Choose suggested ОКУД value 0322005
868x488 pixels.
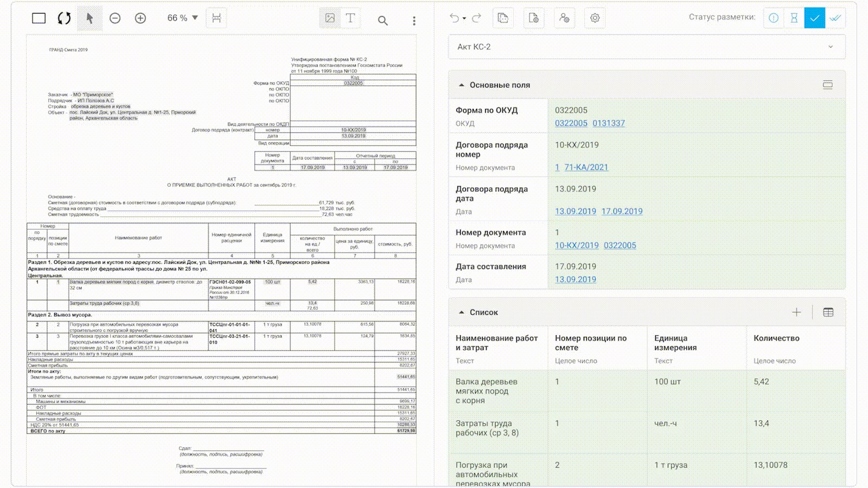click(571, 123)
